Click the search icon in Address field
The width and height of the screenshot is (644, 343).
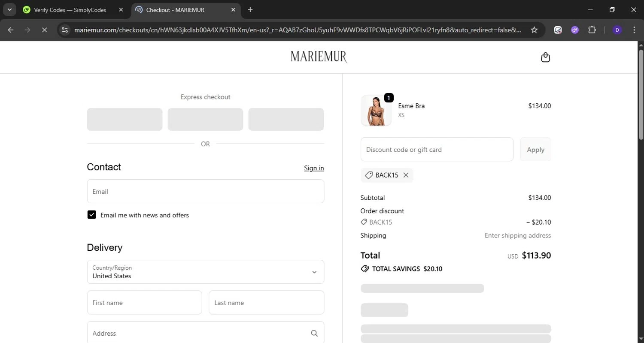click(x=314, y=333)
